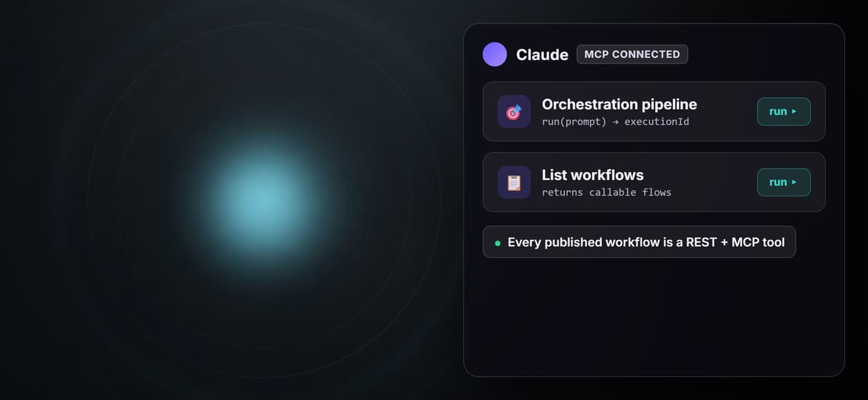
Task: Run the Orchestration pipeline tool
Action: click(784, 111)
